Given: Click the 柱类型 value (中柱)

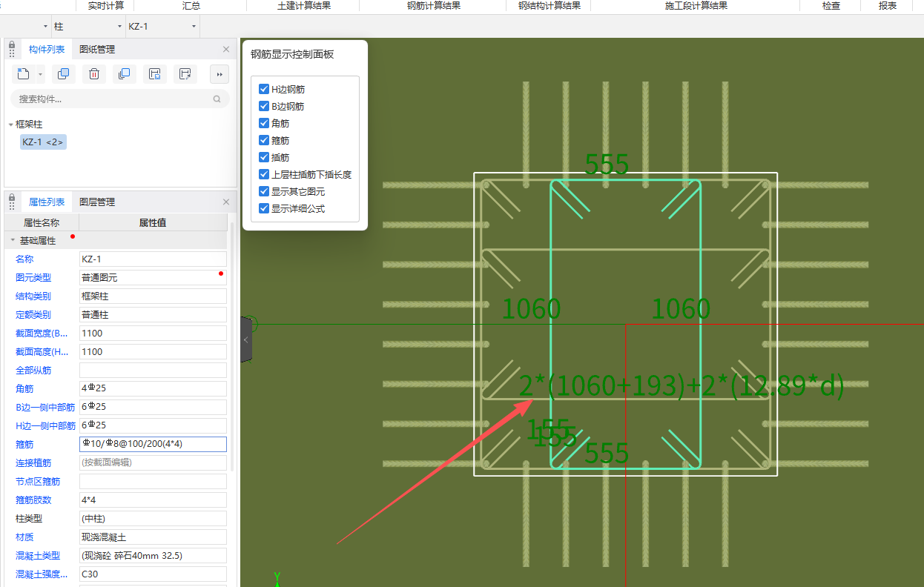Looking at the screenshot, I should (x=153, y=518).
